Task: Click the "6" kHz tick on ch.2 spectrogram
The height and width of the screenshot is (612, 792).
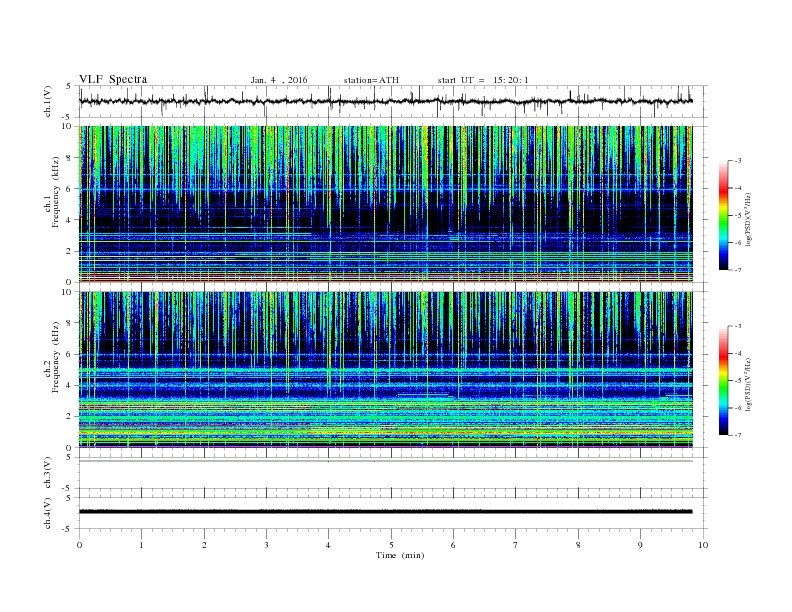Action: point(70,354)
